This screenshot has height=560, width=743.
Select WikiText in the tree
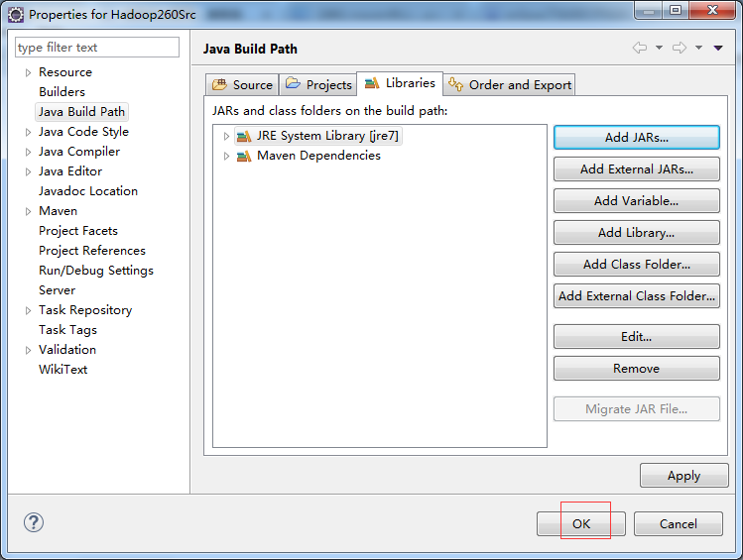pyautogui.click(x=63, y=370)
